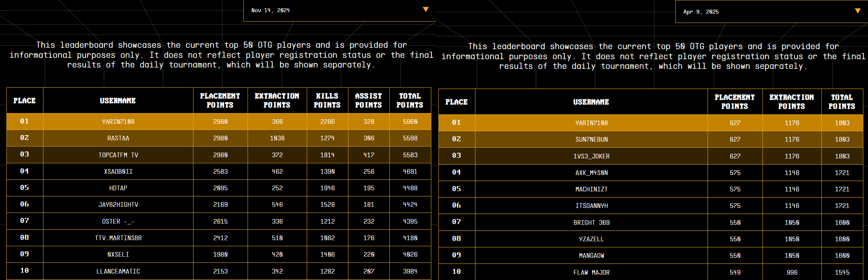Open the Apr 9, 2025 date dropdown

pos(771,12)
